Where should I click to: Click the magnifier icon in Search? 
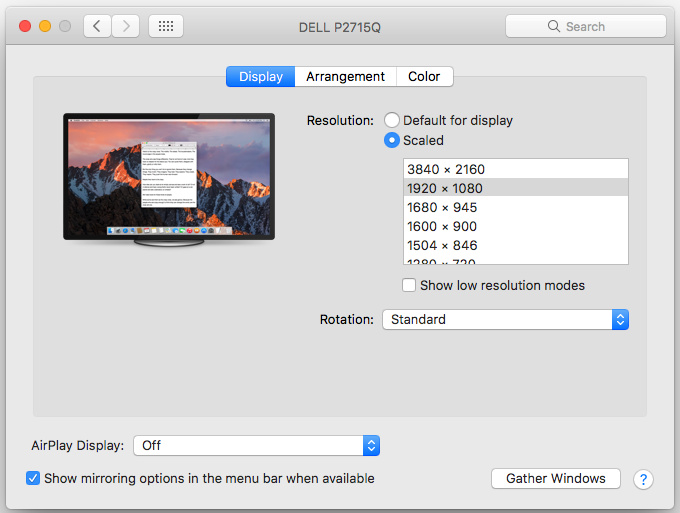553,26
